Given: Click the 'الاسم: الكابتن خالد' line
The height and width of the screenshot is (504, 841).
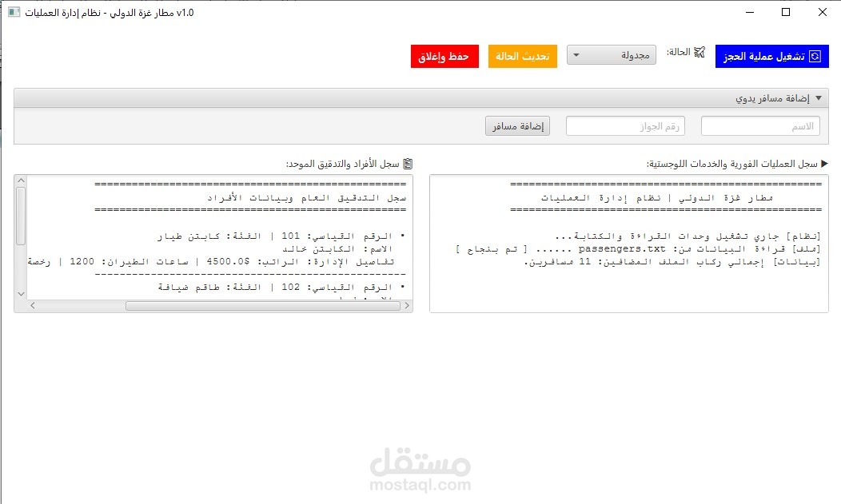Looking at the screenshot, I should [337, 249].
